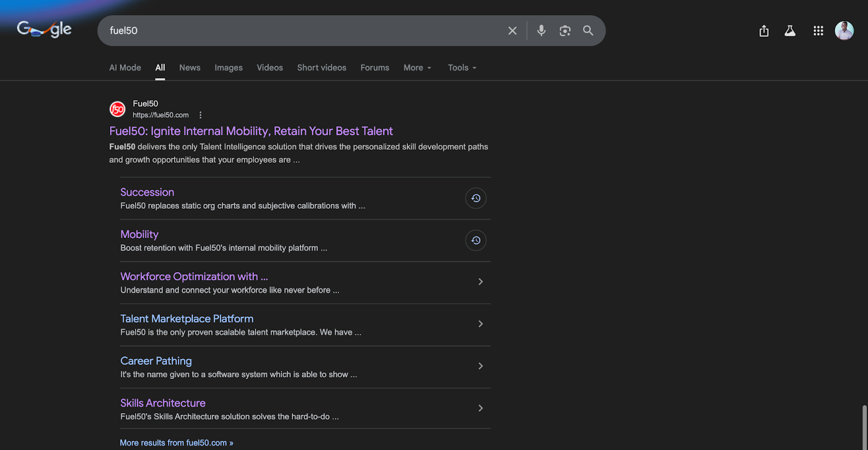This screenshot has height=450, width=868.
Task: Click the https://fuel50.com URL text
Action: point(161,115)
